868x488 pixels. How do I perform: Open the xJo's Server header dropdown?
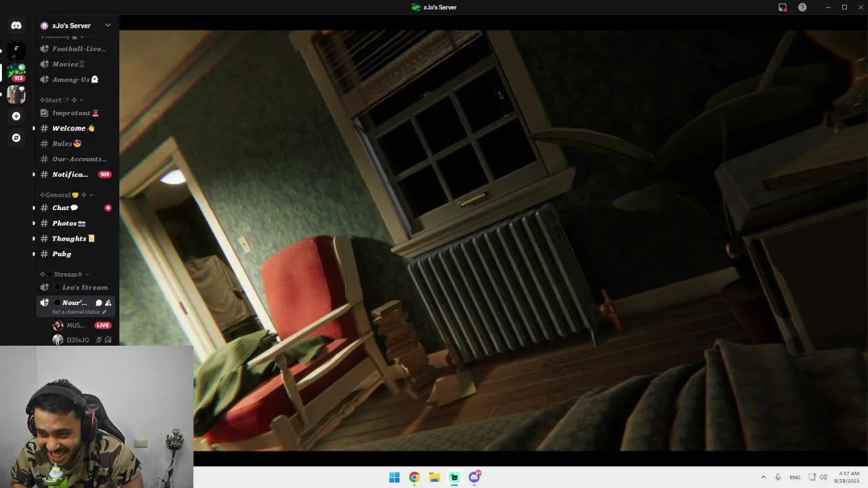tap(75, 25)
